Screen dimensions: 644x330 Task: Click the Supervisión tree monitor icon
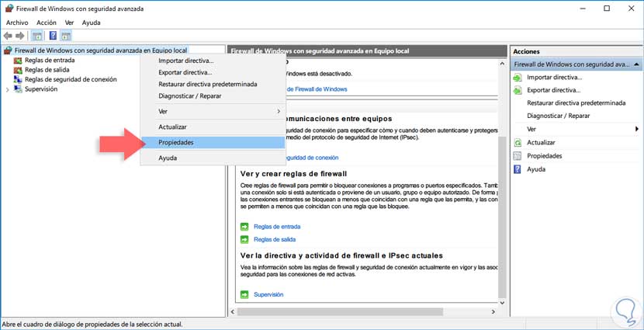tap(18, 89)
